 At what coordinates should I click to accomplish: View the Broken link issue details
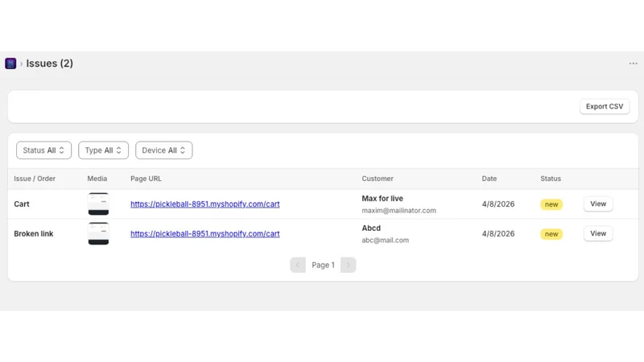pyautogui.click(x=598, y=233)
